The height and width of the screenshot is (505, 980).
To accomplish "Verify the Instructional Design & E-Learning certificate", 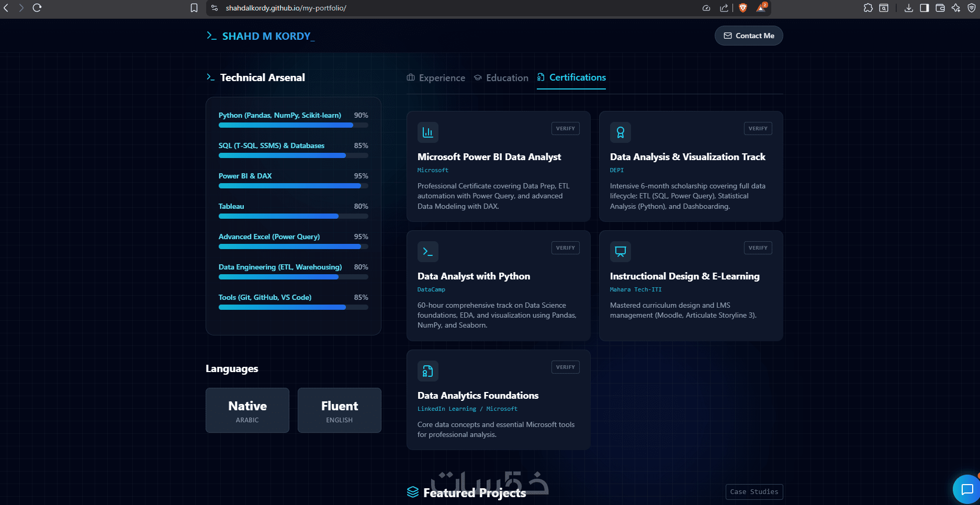I will tap(758, 248).
